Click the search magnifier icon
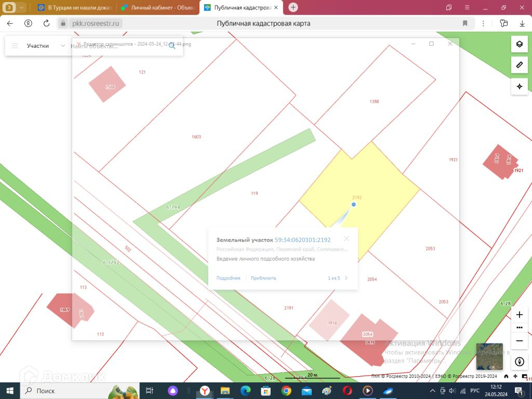This screenshot has width=532, height=399. tap(172, 46)
